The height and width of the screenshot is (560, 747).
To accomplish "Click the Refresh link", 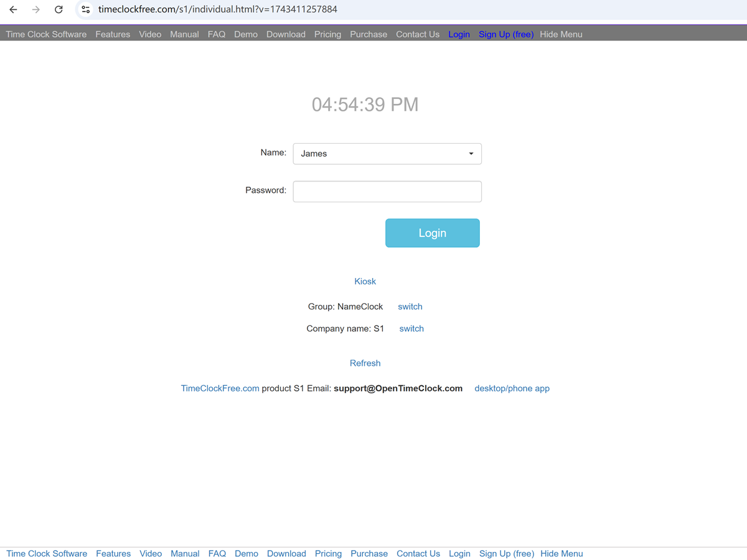I will (365, 363).
